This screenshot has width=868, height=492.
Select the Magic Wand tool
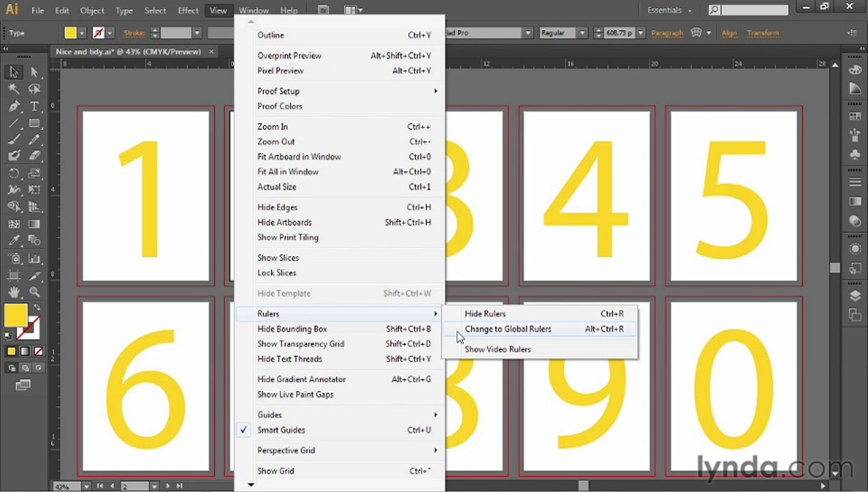[14, 89]
